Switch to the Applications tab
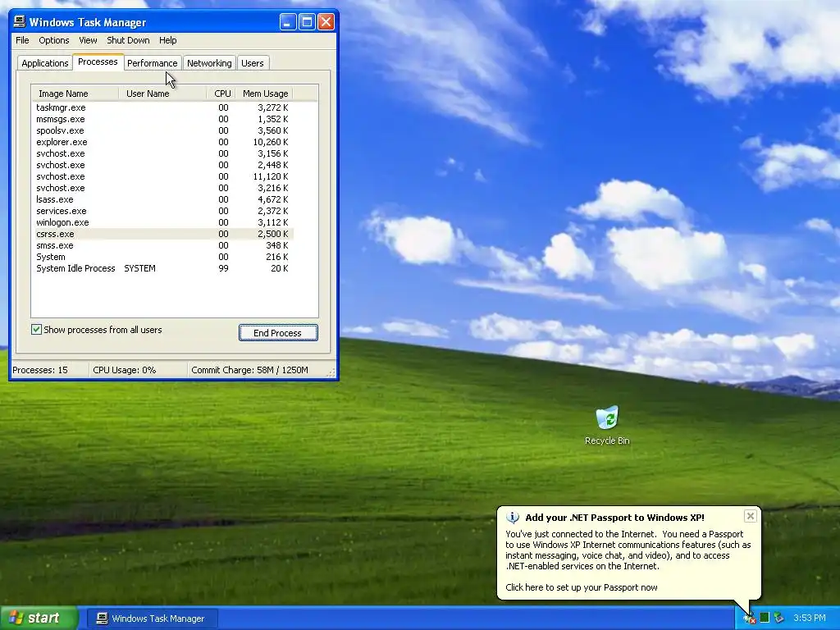Viewport: 840px width, 630px height. 45,63
